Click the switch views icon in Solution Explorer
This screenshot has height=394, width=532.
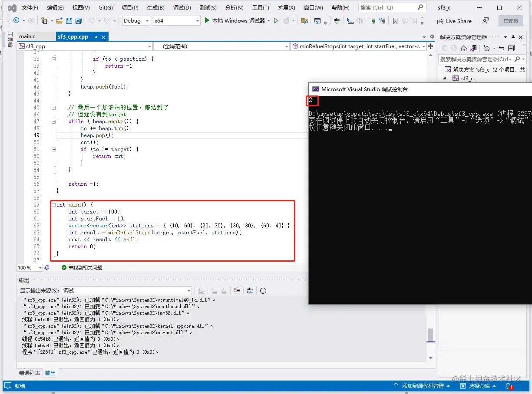tap(473, 48)
